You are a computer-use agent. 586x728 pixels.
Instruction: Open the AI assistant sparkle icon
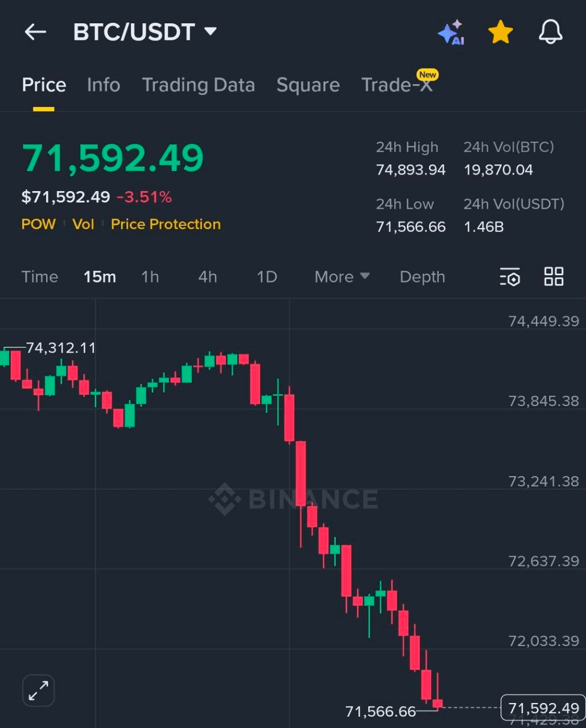click(451, 33)
